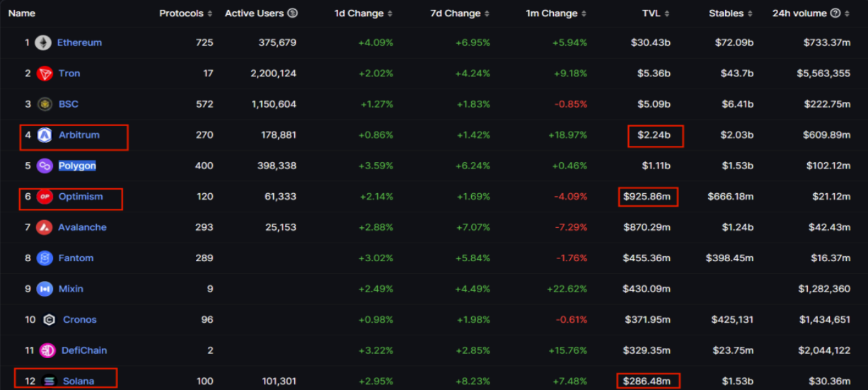Click the help icon beside 24h volume
Viewport: 868px width, 390px height.
(835, 13)
